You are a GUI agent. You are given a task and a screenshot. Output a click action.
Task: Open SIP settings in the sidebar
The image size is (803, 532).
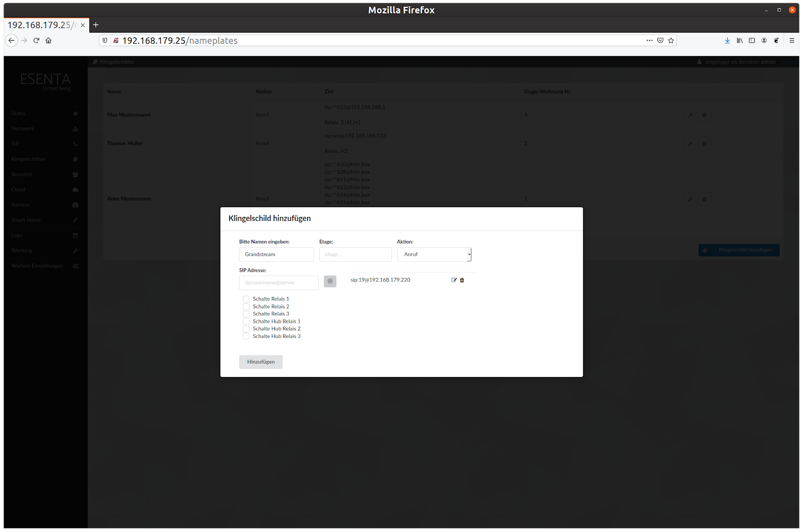coord(44,144)
